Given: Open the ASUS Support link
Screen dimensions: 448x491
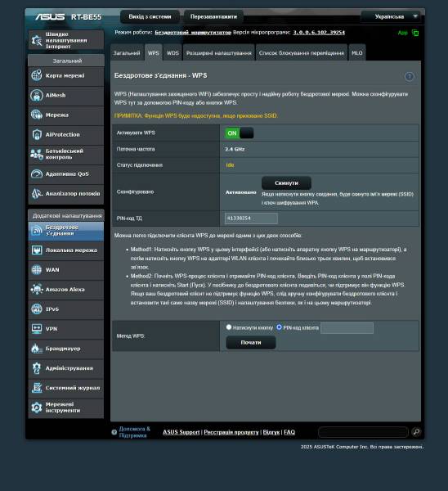Looking at the screenshot, I should coord(181,432).
